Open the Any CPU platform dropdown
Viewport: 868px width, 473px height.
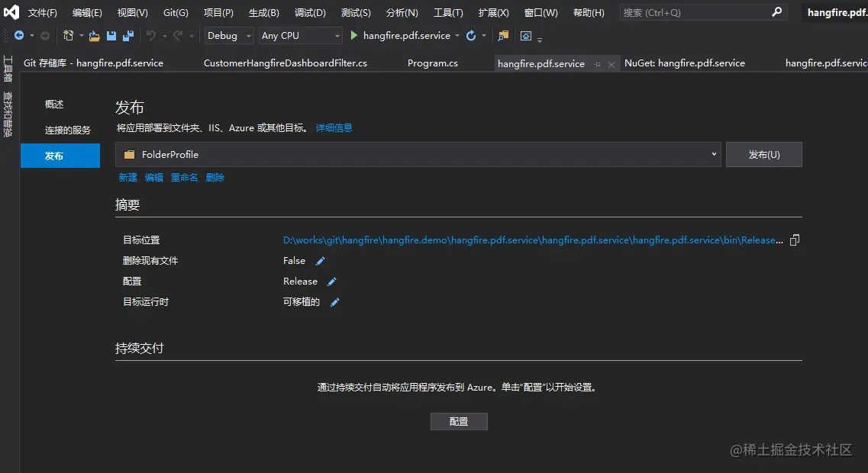[x=301, y=35]
